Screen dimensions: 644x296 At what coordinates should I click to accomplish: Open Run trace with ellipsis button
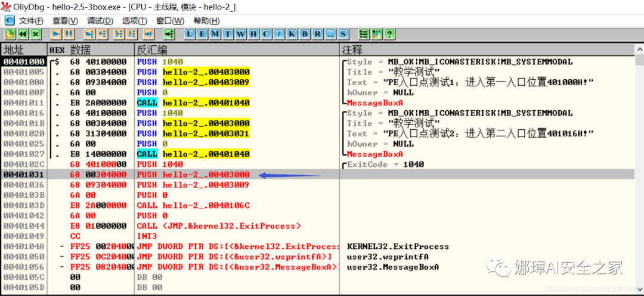coord(330,34)
